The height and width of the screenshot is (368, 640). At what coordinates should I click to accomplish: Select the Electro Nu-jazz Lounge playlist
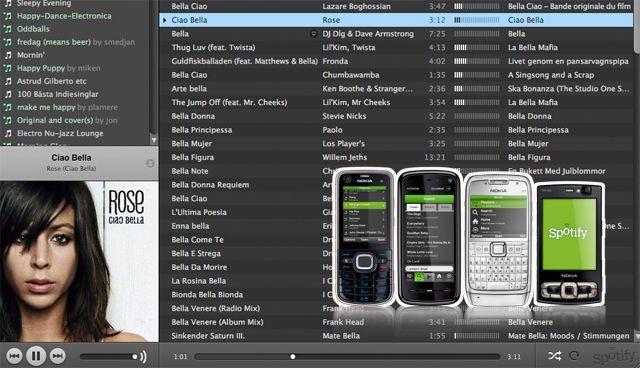(x=60, y=133)
